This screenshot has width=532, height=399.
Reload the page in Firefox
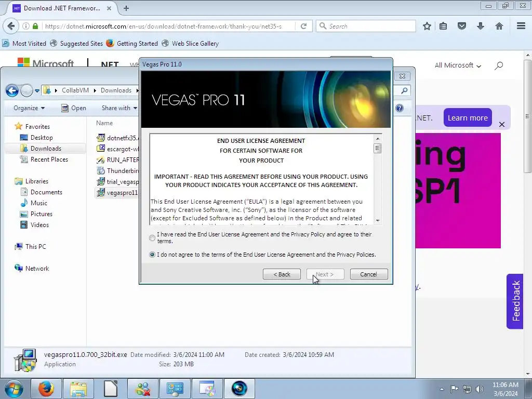pyautogui.click(x=303, y=26)
